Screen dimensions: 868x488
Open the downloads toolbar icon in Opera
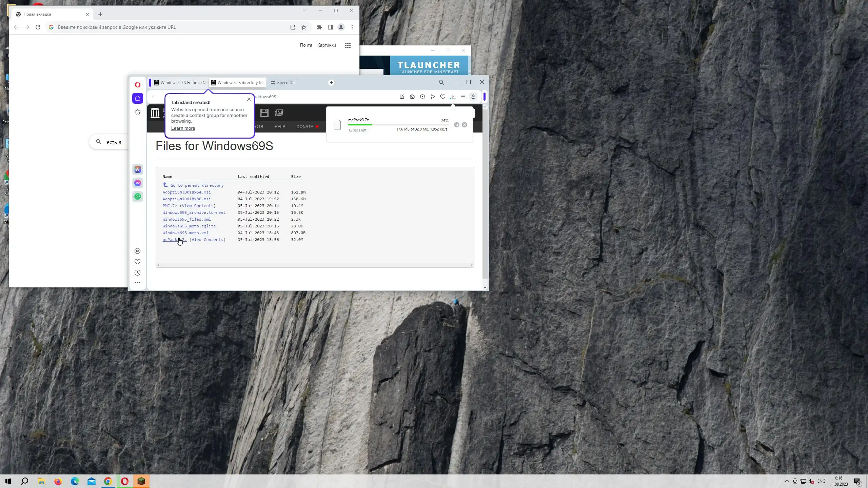(x=453, y=97)
